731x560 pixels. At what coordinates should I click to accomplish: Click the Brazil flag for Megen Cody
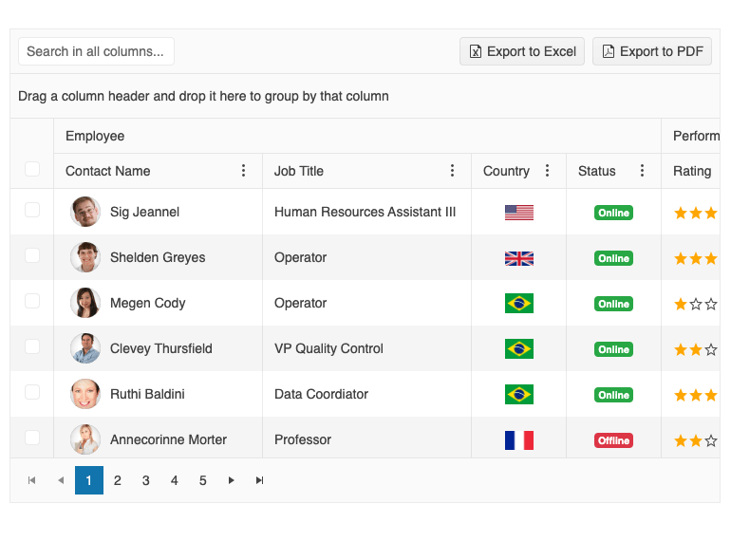tap(519, 304)
